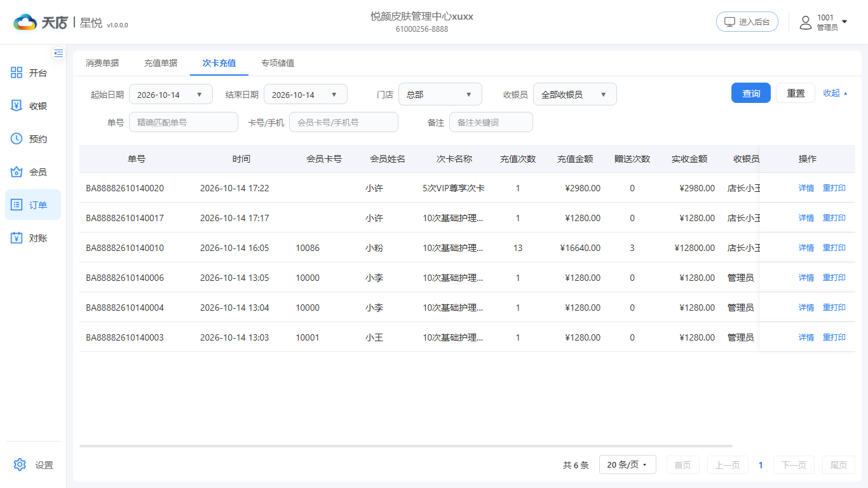The width and height of the screenshot is (868, 488).
Task: Click 进入后台 button with monitor icon
Action: point(747,22)
